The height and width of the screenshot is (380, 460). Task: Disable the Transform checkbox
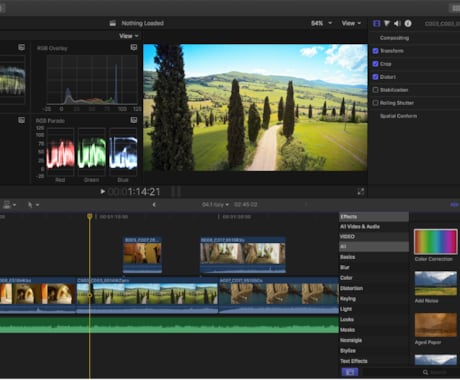tap(375, 51)
